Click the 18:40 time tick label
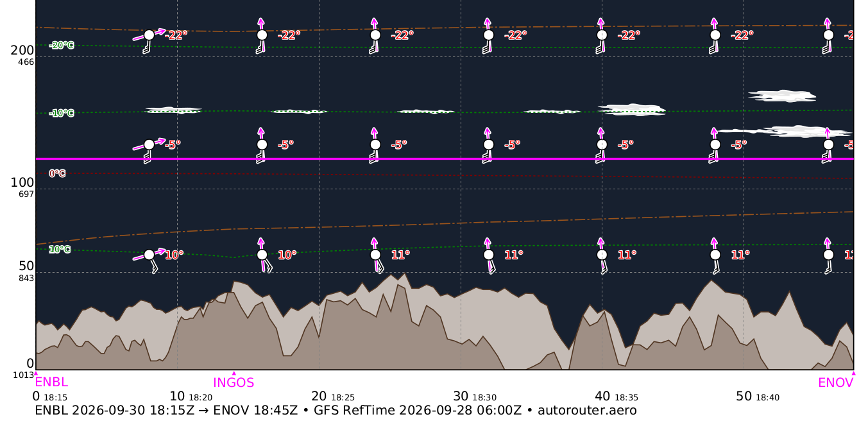Image resolution: width=868 pixels, height=428 pixels. [x=767, y=398]
